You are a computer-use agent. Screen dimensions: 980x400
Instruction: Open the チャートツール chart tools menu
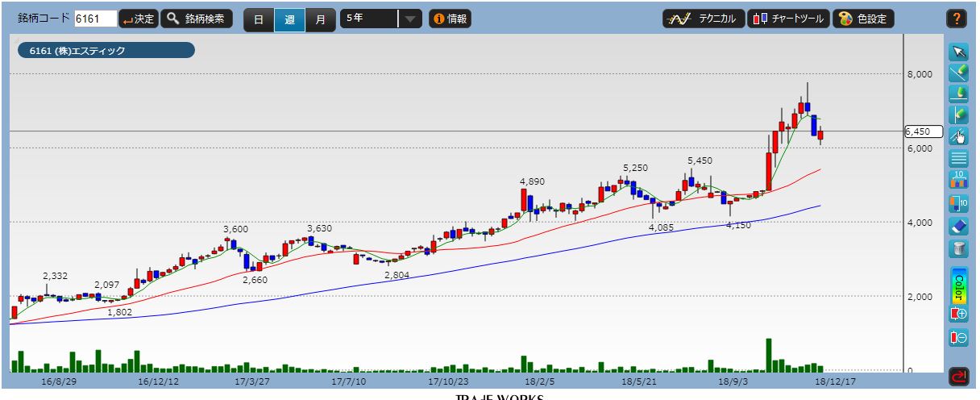point(788,19)
